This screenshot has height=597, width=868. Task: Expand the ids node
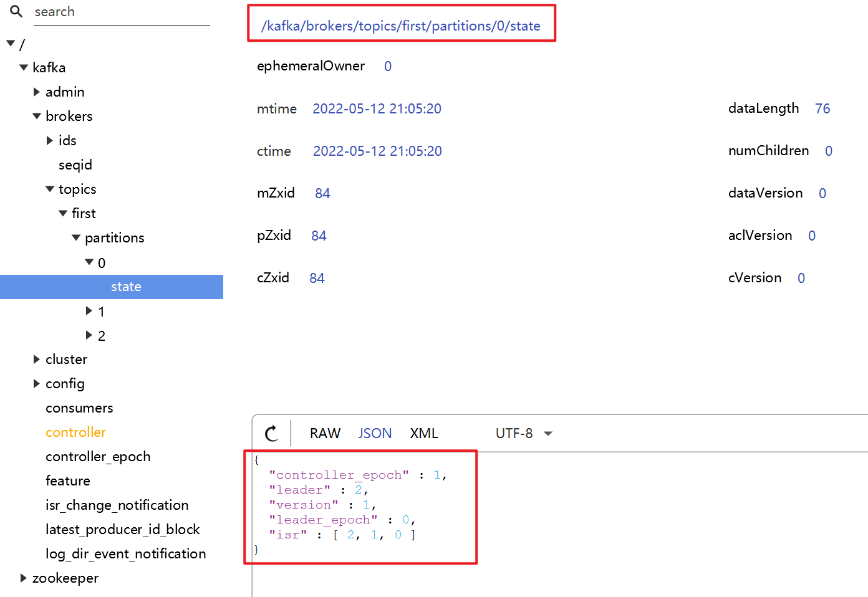(50, 140)
